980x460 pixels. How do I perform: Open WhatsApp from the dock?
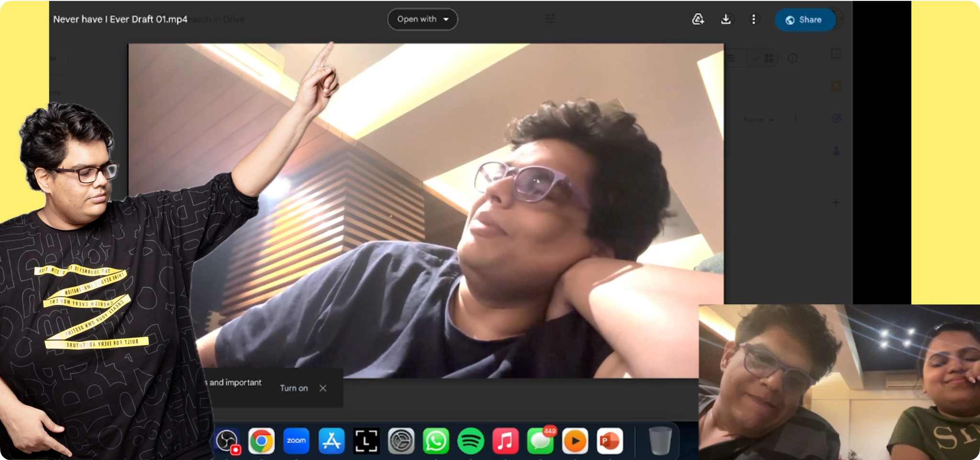[x=436, y=440]
